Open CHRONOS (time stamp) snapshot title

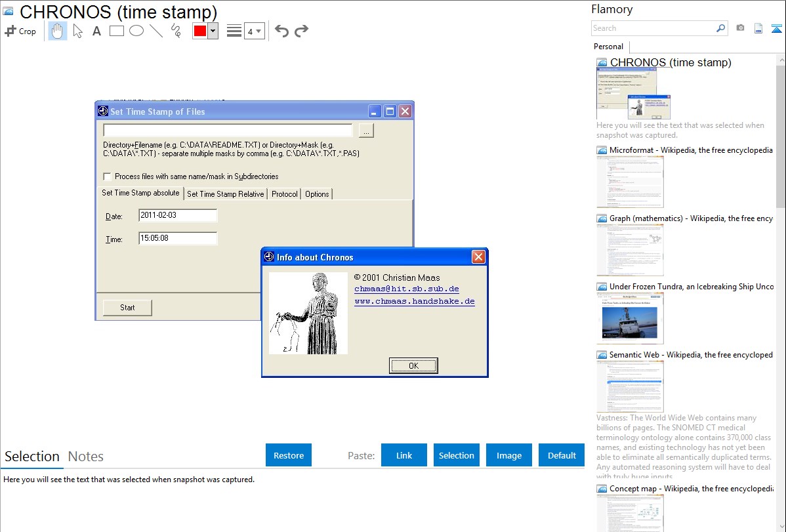click(x=671, y=62)
